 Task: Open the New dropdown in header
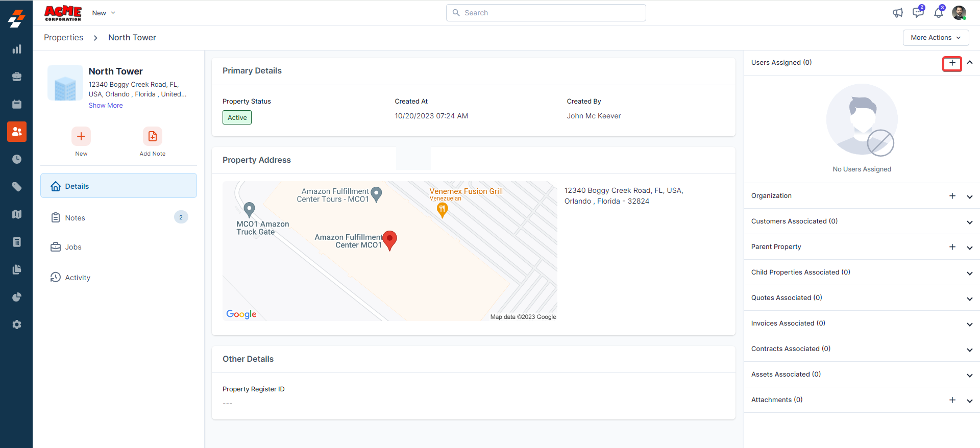[104, 13]
